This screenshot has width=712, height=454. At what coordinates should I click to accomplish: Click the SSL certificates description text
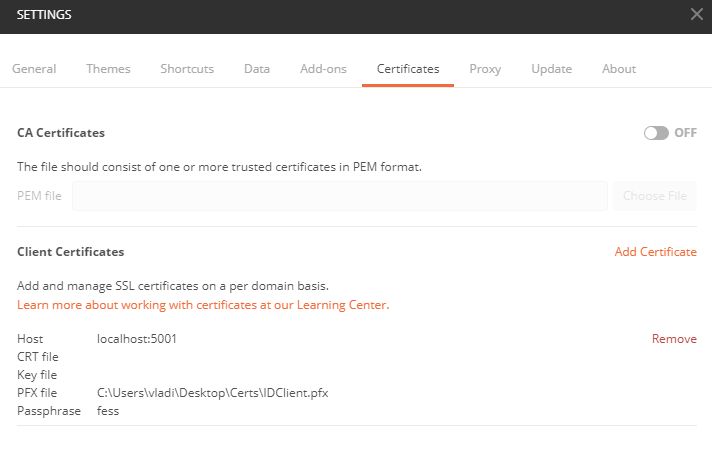pyautogui.click(x=173, y=286)
